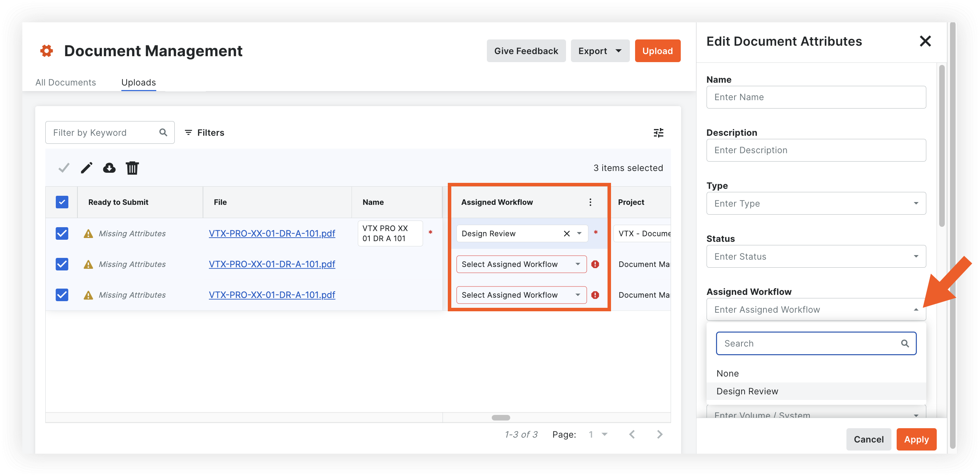The height and width of the screenshot is (476, 980).
Task: Switch to the All Documents tab
Action: coord(66,82)
